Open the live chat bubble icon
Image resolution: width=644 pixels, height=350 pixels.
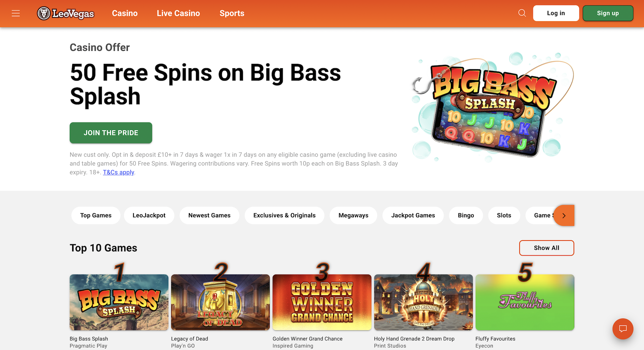[623, 329]
